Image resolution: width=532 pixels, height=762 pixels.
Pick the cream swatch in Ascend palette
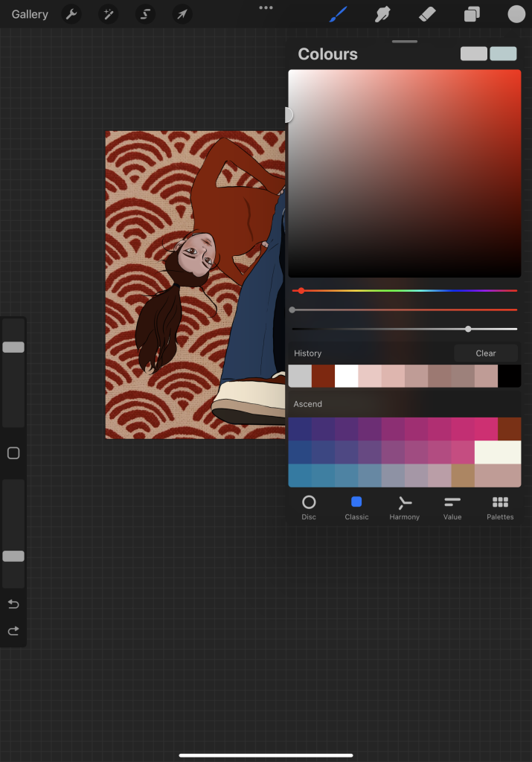click(498, 452)
